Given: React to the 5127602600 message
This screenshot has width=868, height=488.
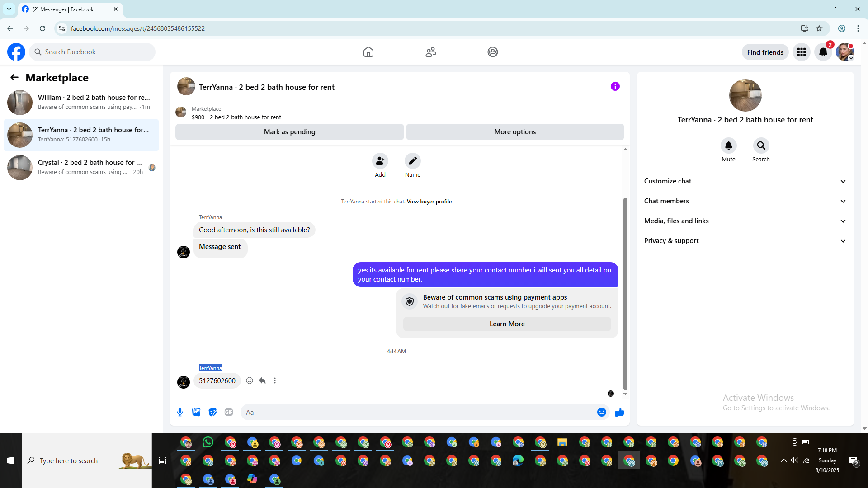Looking at the screenshot, I should pos(250,380).
